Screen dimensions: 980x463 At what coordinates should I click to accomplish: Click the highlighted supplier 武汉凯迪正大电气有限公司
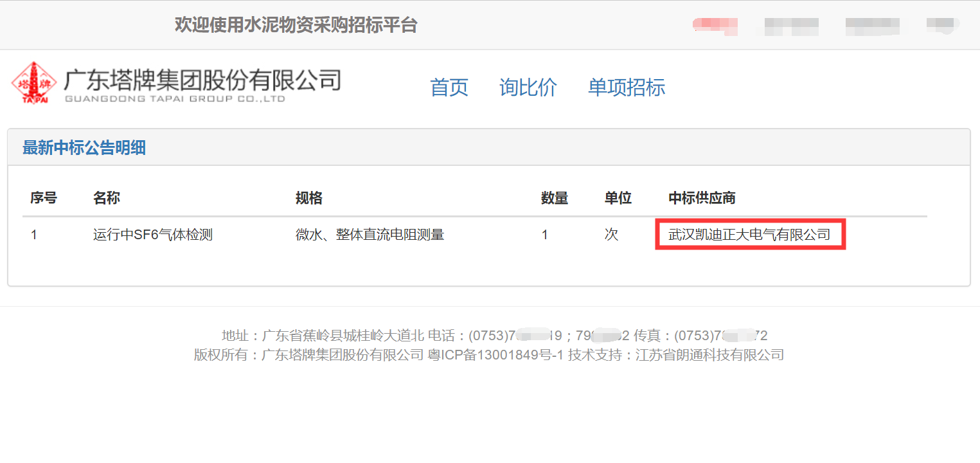[x=749, y=235]
